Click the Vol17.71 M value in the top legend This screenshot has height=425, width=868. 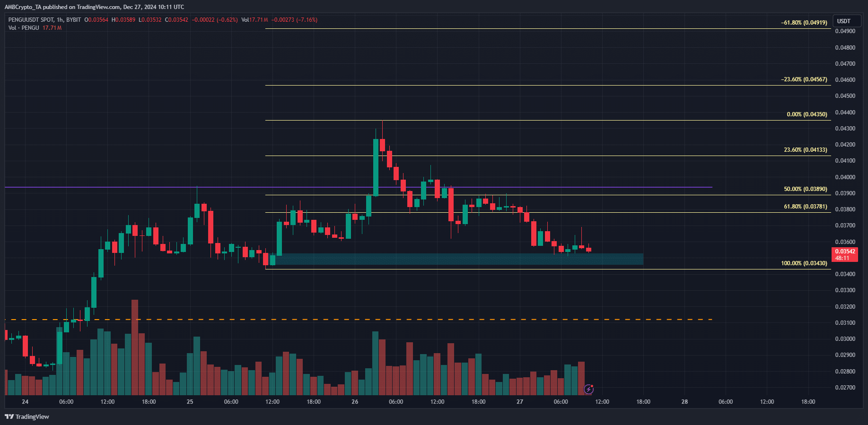pyautogui.click(x=254, y=20)
